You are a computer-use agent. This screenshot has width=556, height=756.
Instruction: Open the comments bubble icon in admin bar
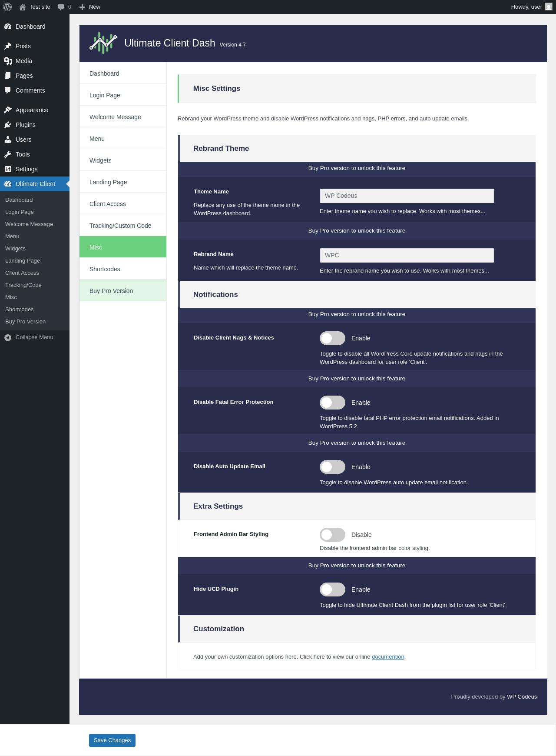pos(61,7)
